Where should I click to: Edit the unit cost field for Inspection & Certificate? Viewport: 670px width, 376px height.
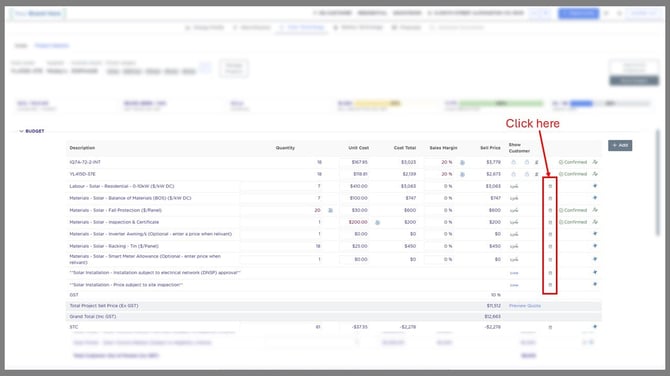coord(358,222)
